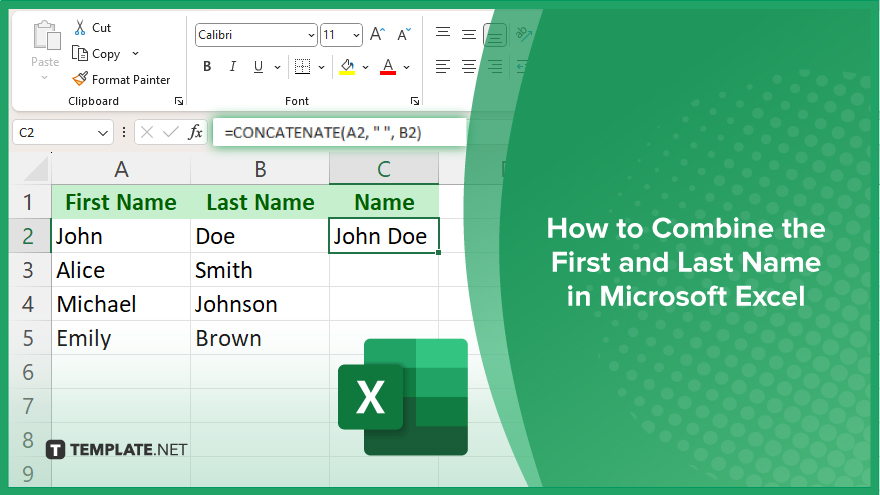
Task: Select column A header
Action: (x=121, y=169)
